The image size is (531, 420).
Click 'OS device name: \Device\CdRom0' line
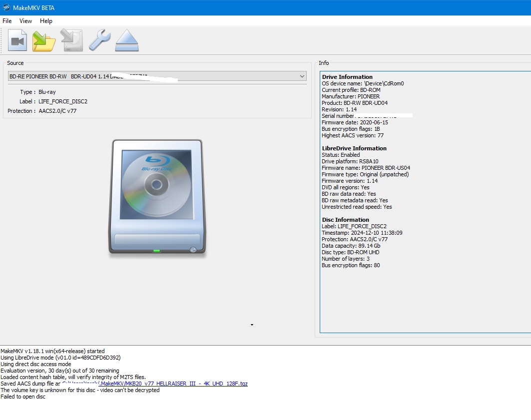click(x=363, y=83)
